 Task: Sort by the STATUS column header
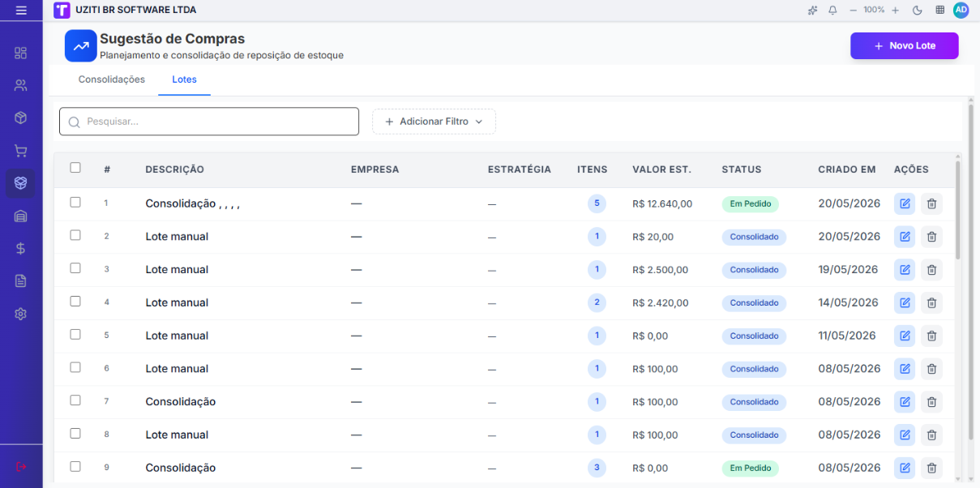742,169
